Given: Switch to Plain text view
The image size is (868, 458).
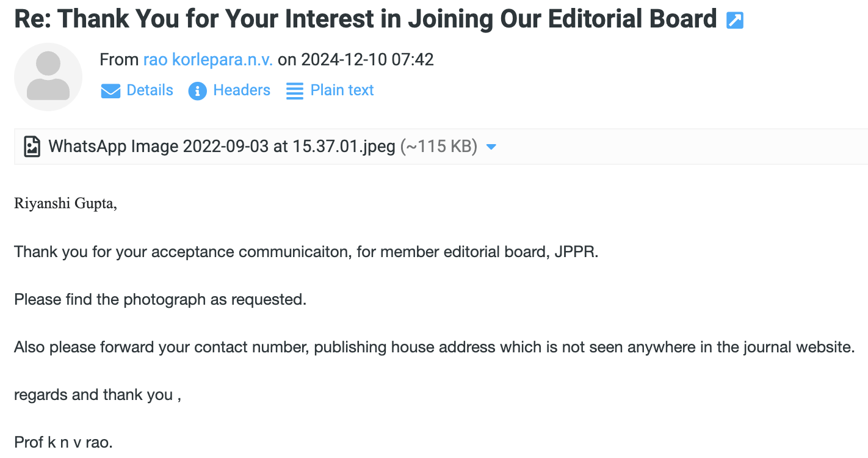Looking at the screenshot, I should tap(342, 90).
